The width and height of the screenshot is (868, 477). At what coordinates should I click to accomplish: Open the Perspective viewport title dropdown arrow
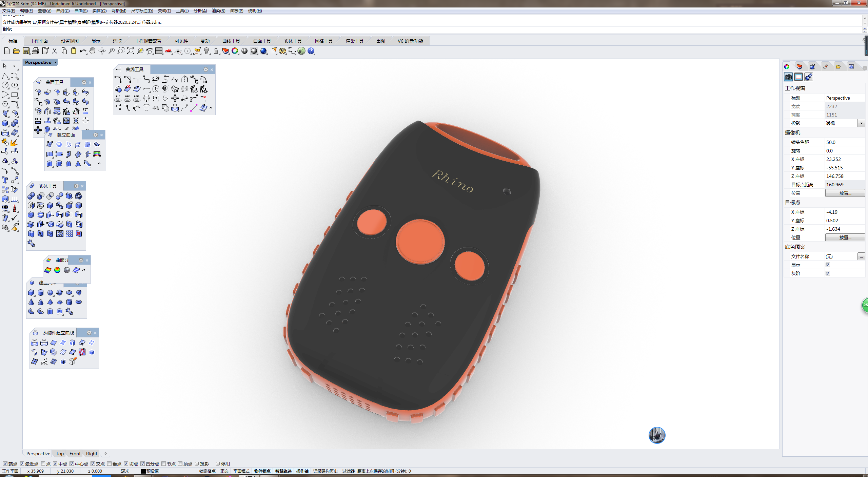[56, 62]
